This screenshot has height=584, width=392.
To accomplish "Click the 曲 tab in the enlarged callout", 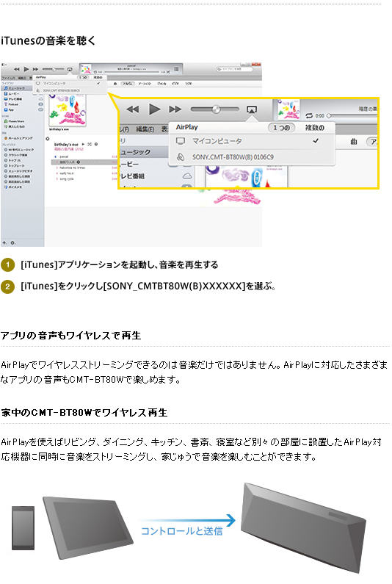I will tap(354, 142).
